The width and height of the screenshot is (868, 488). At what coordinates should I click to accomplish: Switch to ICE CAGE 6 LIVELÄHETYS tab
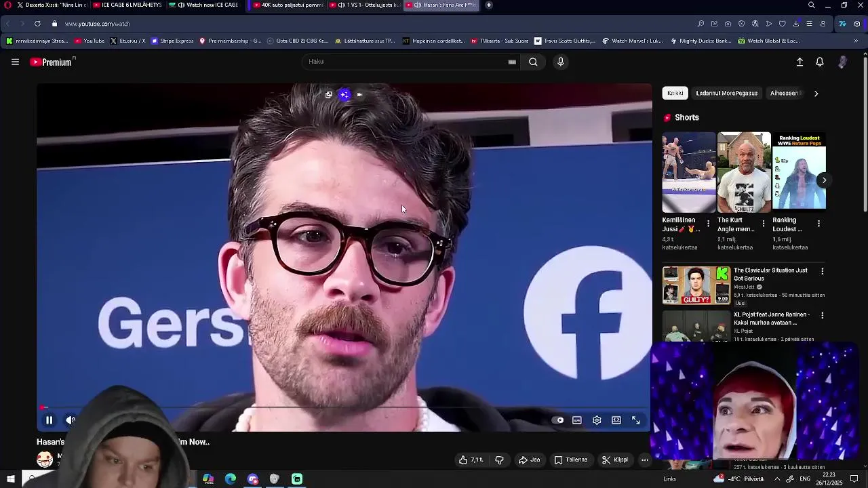127,5
